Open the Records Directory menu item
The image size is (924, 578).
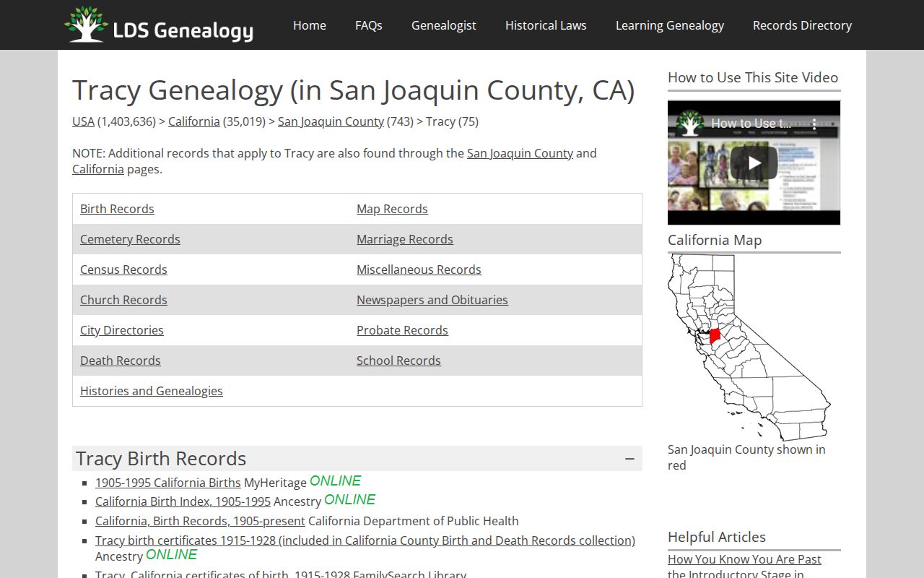(802, 25)
